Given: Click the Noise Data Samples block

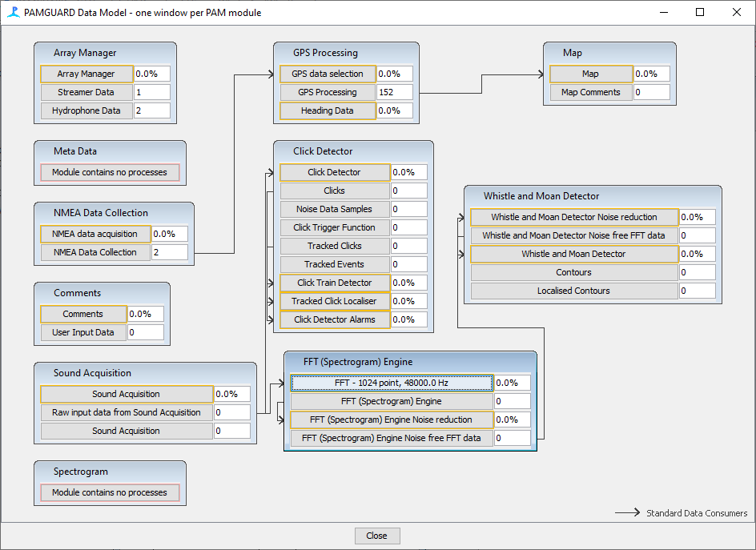Looking at the screenshot, I should [x=335, y=209].
